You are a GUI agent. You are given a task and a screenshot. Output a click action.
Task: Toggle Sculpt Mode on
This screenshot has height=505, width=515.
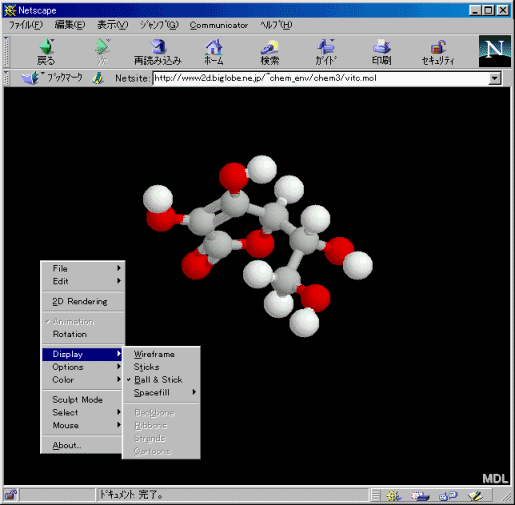pos(83,400)
